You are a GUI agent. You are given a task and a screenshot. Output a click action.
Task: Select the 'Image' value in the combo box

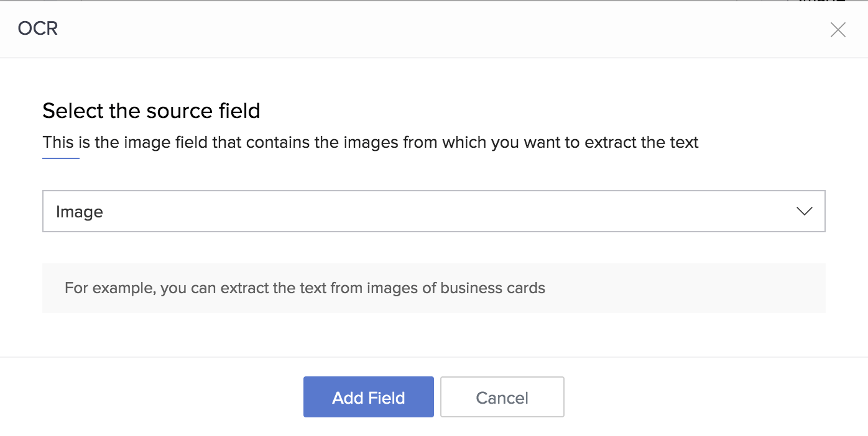[80, 212]
